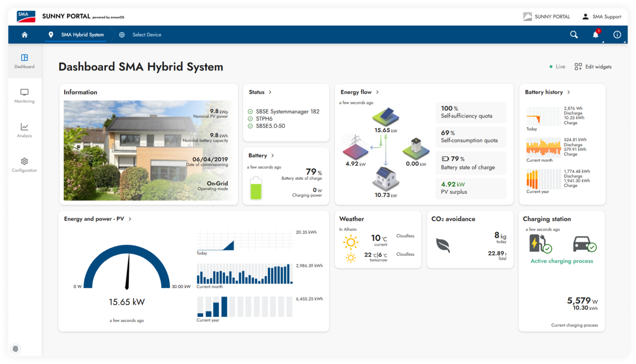Click the SMA logo in the header
The height and width of the screenshot is (364, 636).
(26, 16)
